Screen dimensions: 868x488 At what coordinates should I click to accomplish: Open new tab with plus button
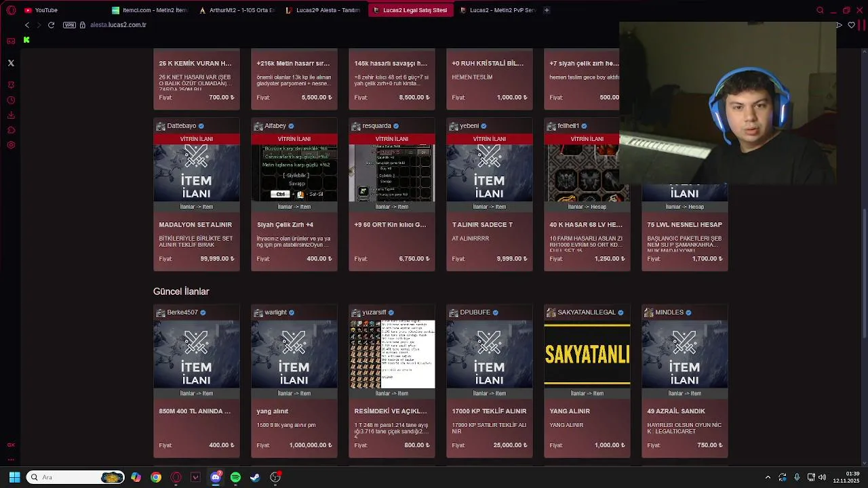pyautogui.click(x=547, y=10)
